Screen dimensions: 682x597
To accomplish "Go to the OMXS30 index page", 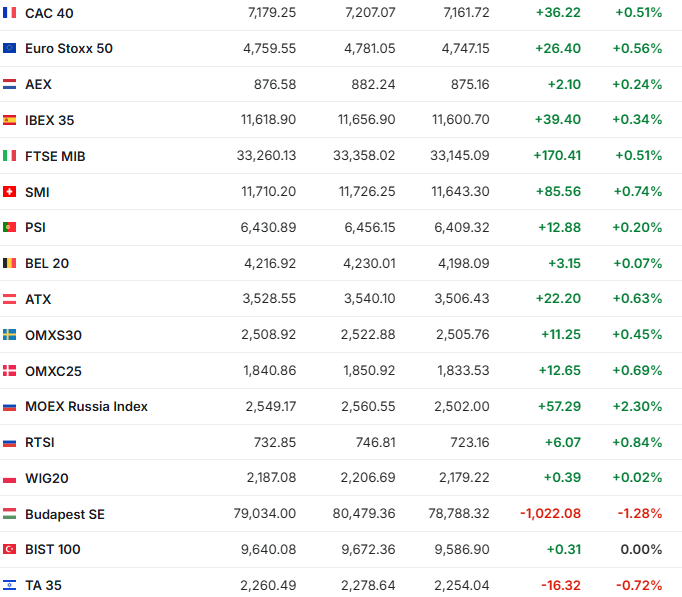I will (x=53, y=335).
